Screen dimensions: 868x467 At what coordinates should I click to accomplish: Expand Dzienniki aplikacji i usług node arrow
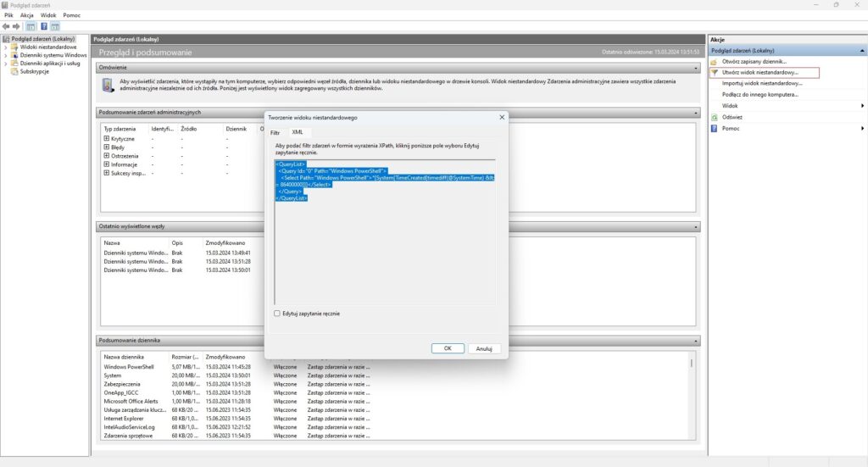click(x=6, y=63)
